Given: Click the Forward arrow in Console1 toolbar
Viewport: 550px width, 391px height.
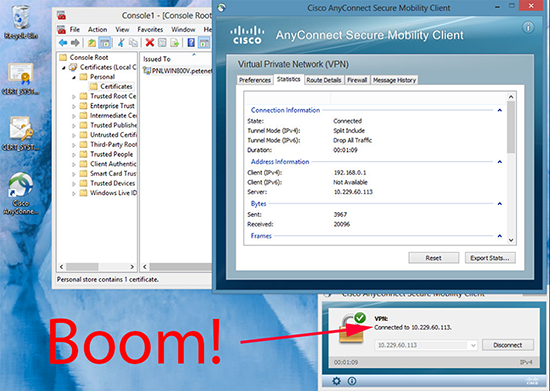Looking at the screenshot, I should (x=75, y=43).
